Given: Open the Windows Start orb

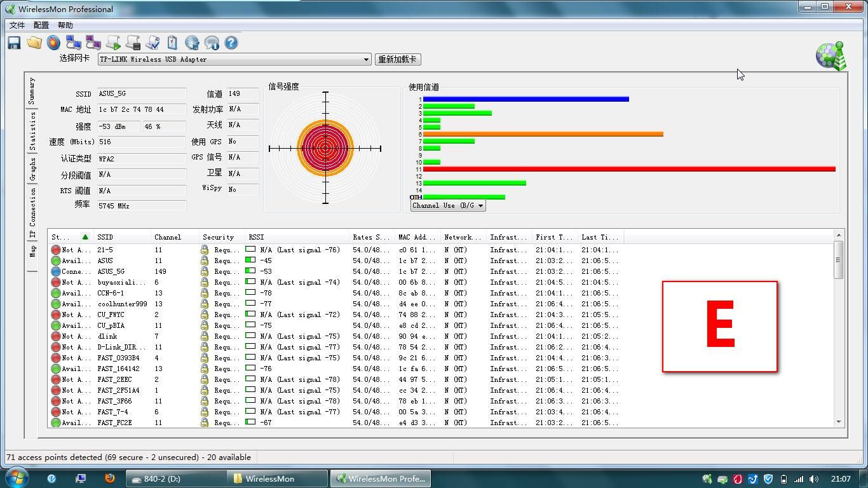Looking at the screenshot, I should [17, 478].
